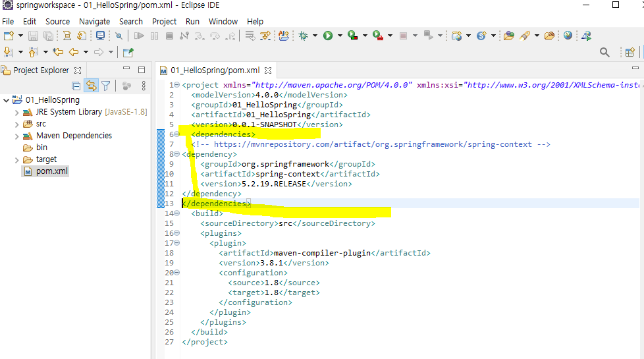The width and height of the screenshot is (644, 359).
Task: Expand the JRE System Library node
Action: (x=17, y=112)
